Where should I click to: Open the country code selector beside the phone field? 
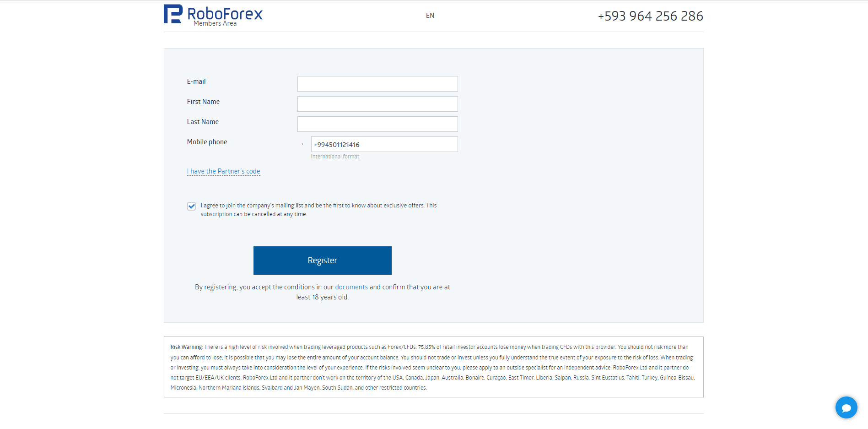coord(302,144)
